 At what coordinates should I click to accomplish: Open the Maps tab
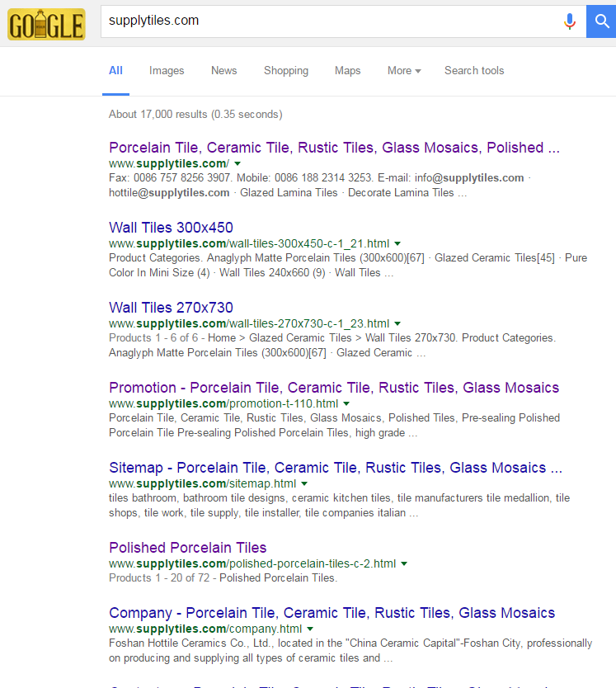(347, 71)
